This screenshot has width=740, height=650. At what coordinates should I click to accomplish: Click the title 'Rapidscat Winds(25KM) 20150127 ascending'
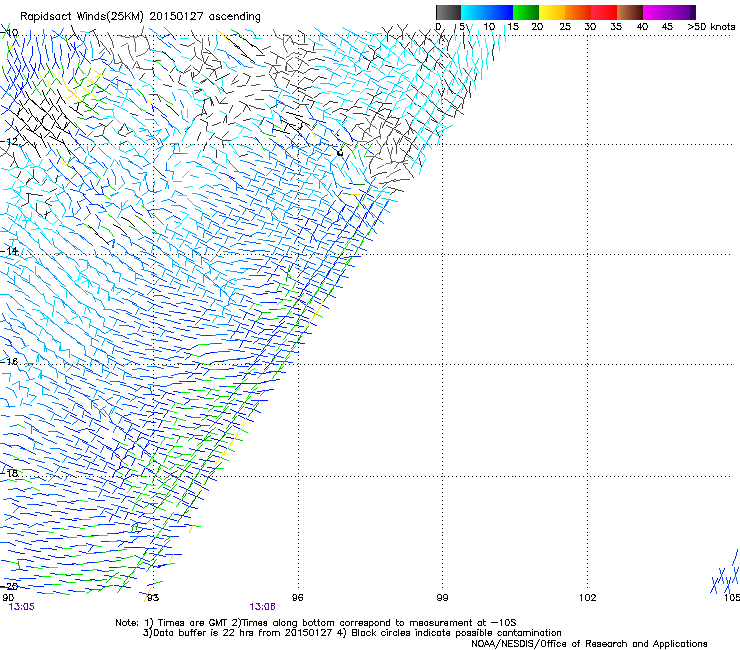point(140,17)
